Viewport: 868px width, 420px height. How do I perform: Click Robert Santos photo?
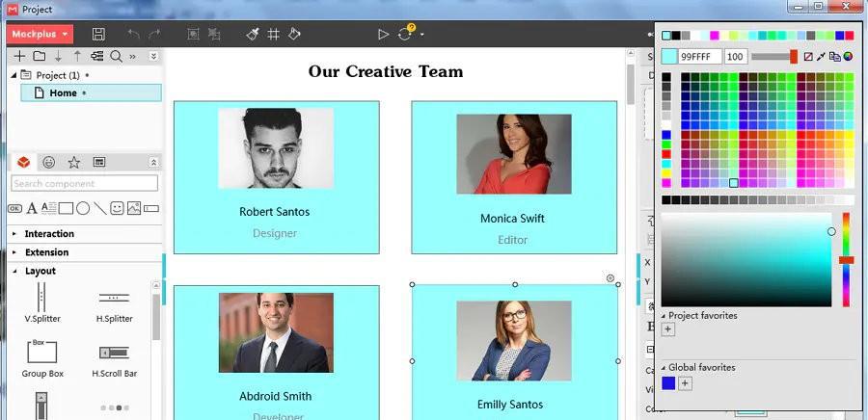click(276, 148)
